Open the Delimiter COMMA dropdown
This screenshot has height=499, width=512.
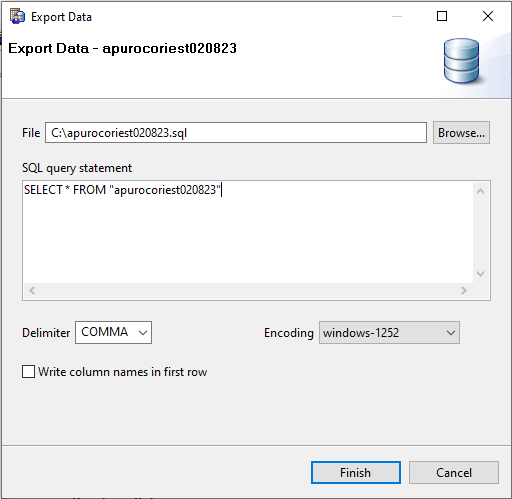pos(113,332)
